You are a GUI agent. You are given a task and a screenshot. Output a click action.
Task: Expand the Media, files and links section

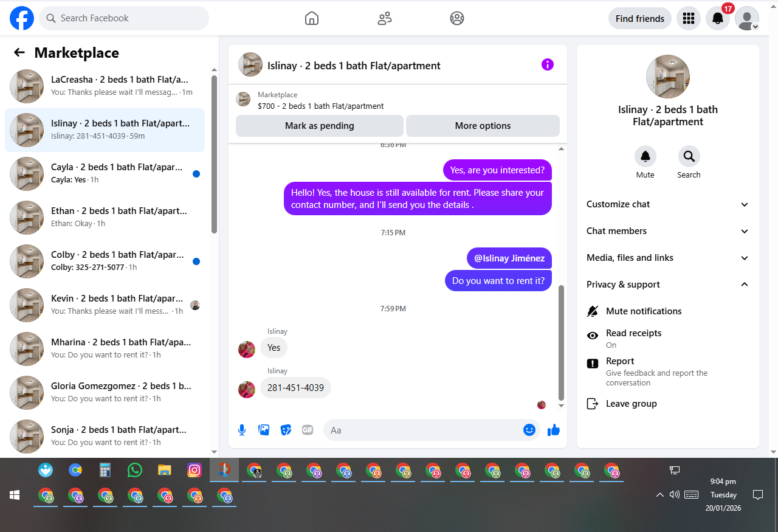(x=668, y=258)
